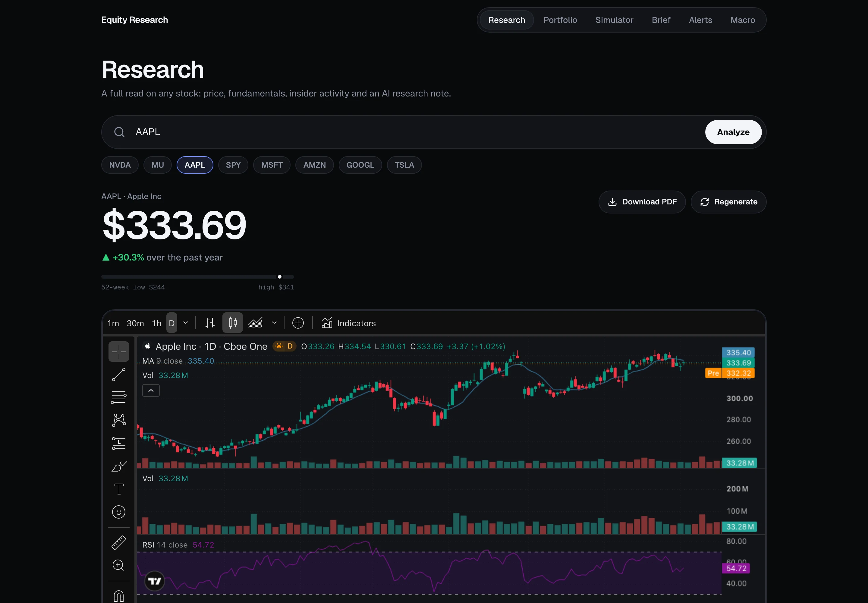Regenerate the research note
Screen dimensions: 868x603
728,202
